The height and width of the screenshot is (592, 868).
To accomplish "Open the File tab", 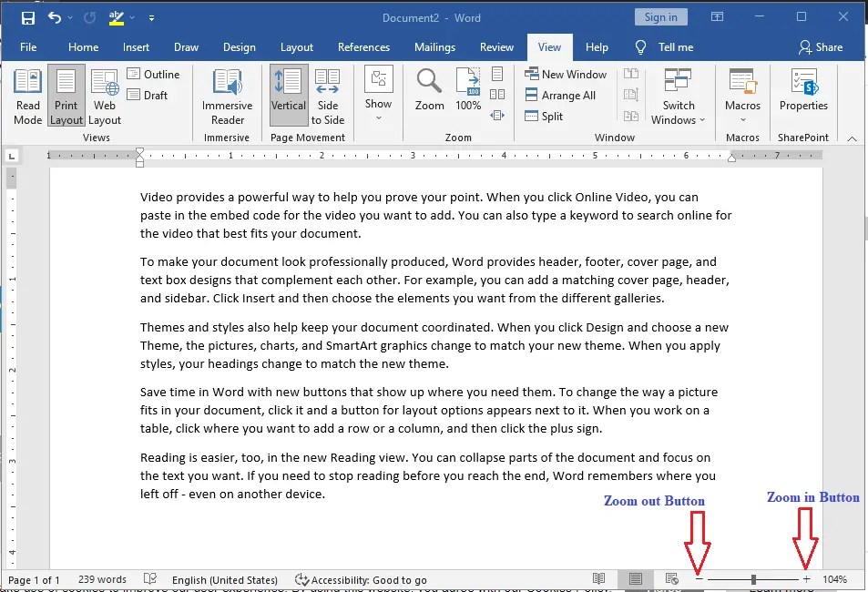I will tap(28, 47).
